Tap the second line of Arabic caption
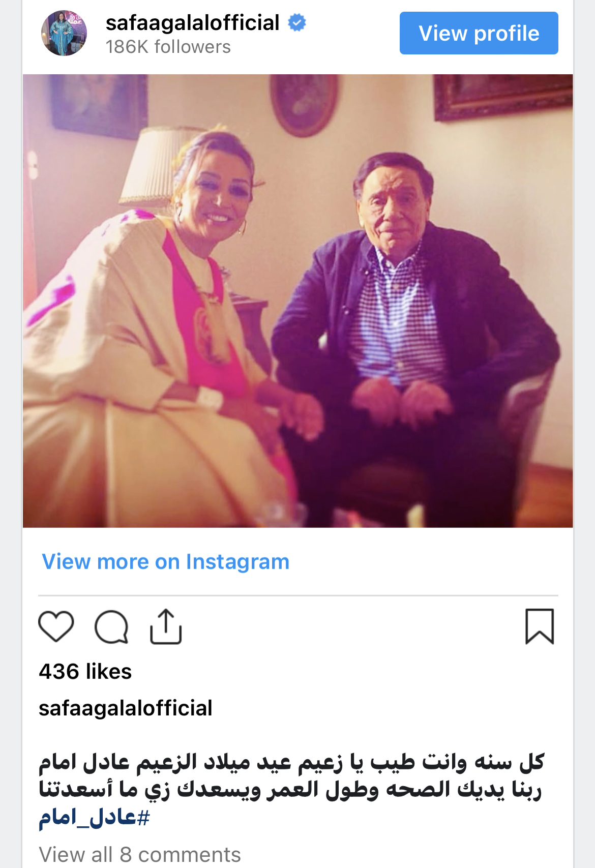This screenshot has height=868, width=595. point(290,790)
